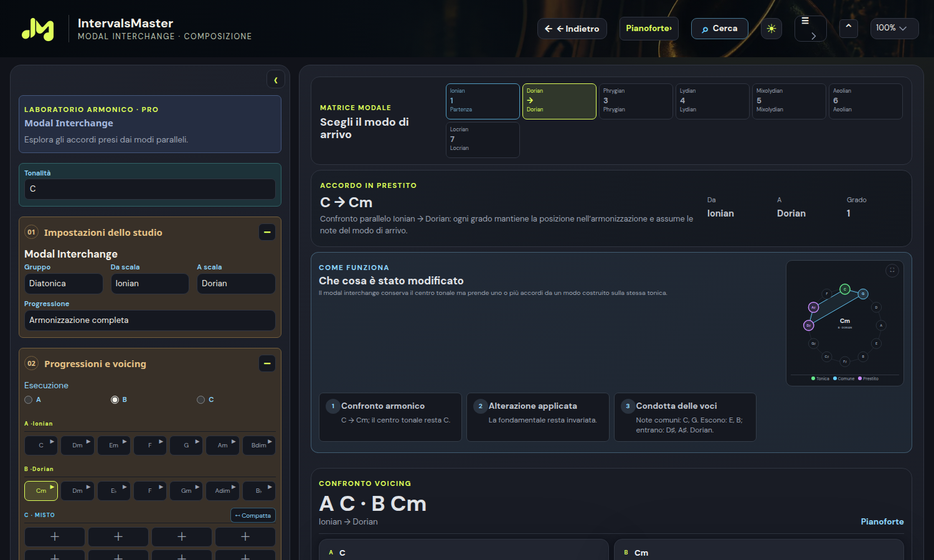Toggle the sun light-theme icon
This screenshot has width=934, height=560.
click(771, 29)
